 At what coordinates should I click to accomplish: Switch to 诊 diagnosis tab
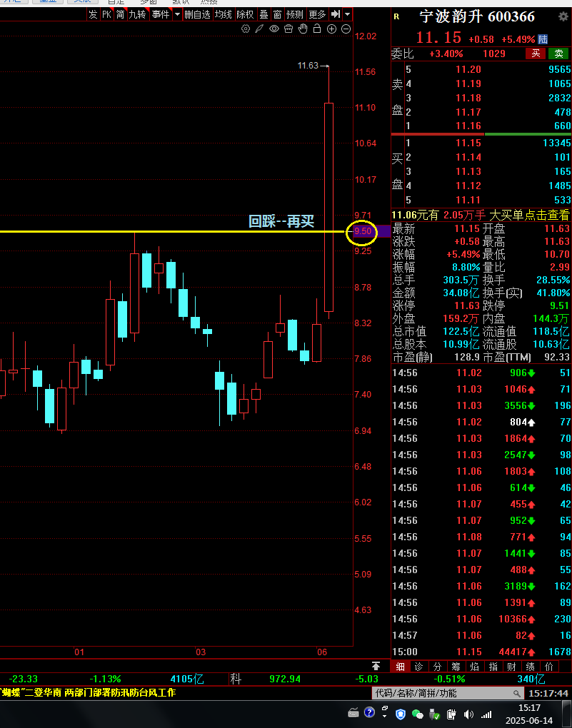click(418, 667)
